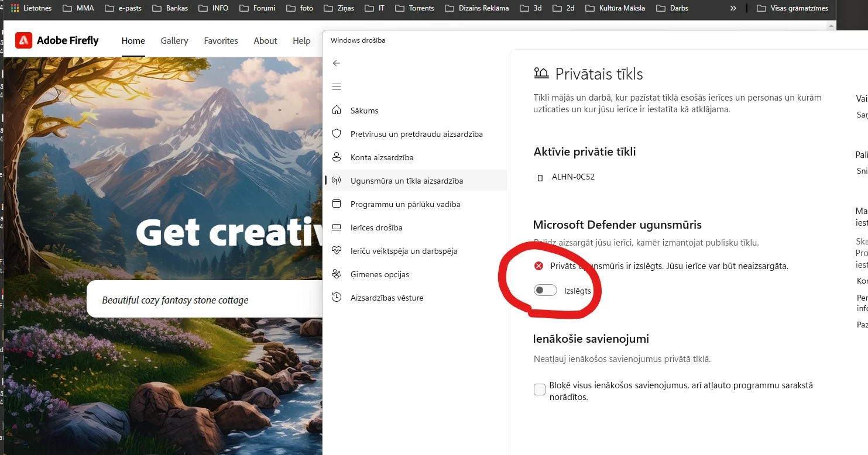Expand hidden bookmarks with the chevron
The height and width of the screenshot is (455, 868).
point(733,8)
